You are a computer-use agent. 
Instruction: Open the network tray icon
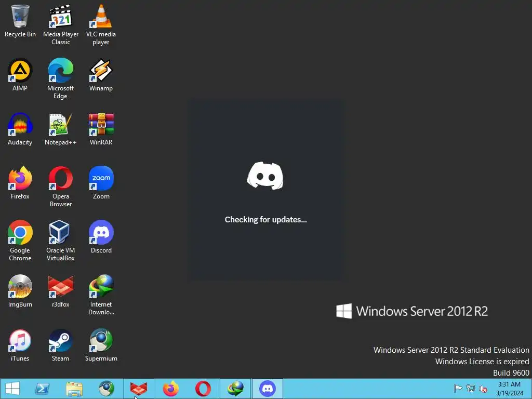[x=471, y=388]
